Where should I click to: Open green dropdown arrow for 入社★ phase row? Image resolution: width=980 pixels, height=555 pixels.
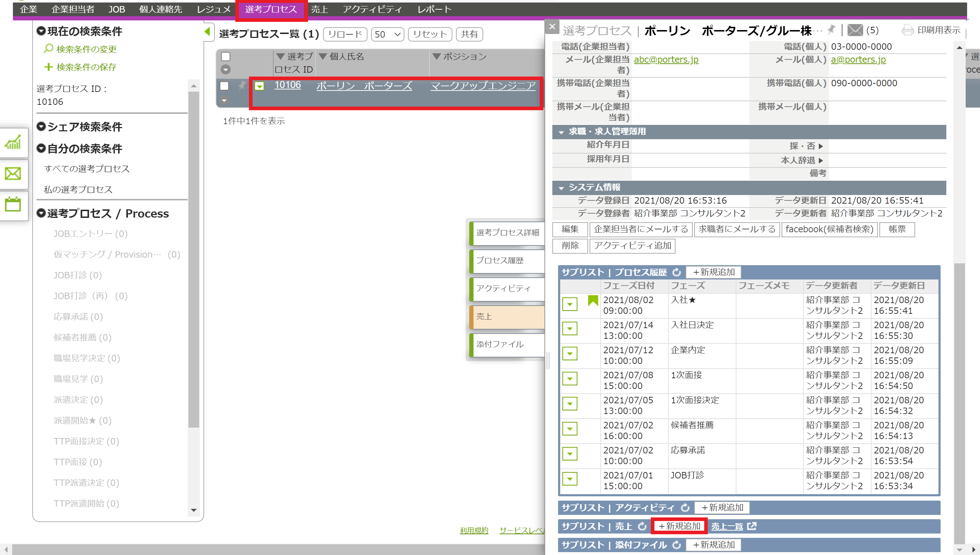(570, 304)
